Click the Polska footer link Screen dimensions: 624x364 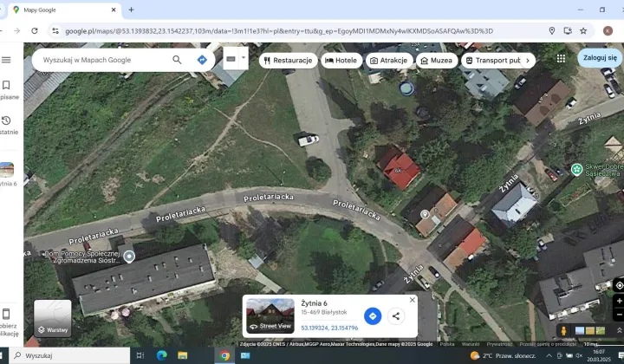(x=447, y=344)
